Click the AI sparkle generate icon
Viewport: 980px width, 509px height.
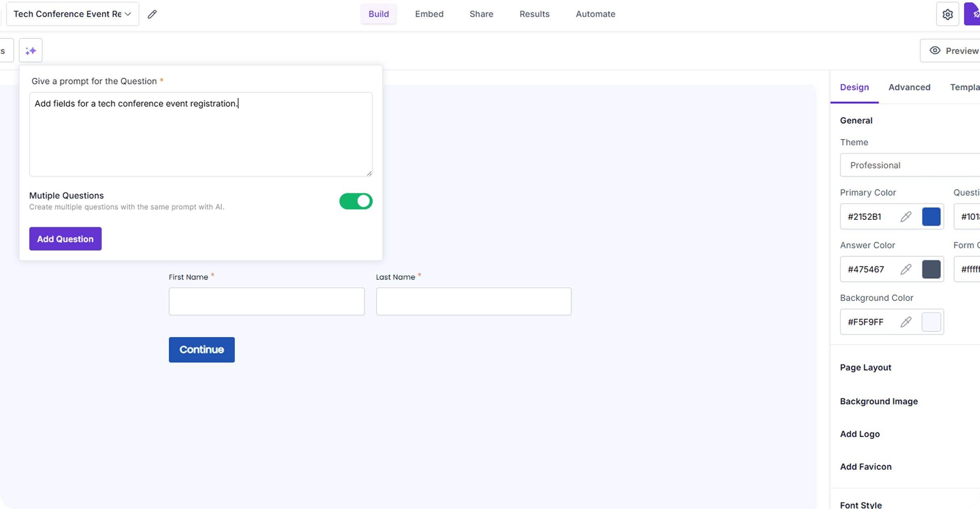point(31,50)
